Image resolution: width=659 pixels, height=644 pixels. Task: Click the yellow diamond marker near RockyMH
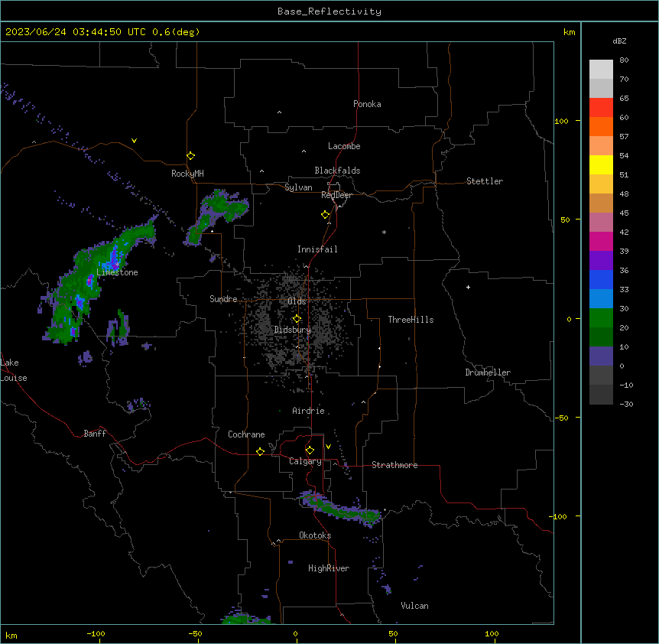pos(190,156)
